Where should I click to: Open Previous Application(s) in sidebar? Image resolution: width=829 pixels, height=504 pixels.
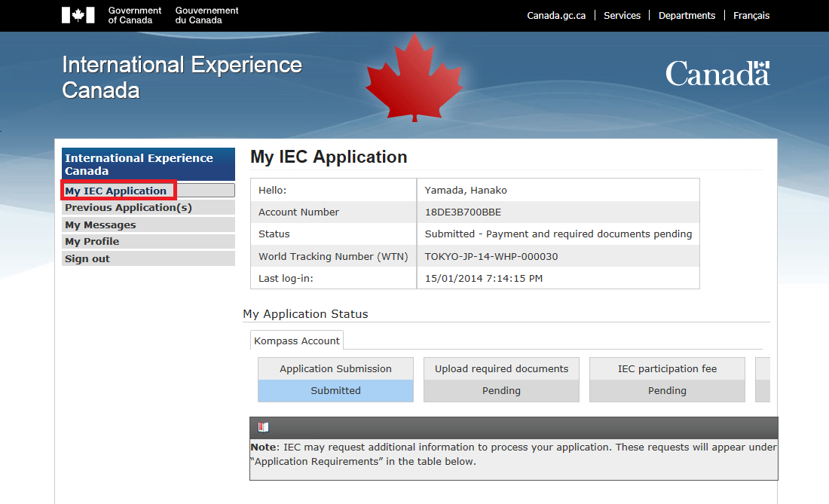tap(148, 208)
